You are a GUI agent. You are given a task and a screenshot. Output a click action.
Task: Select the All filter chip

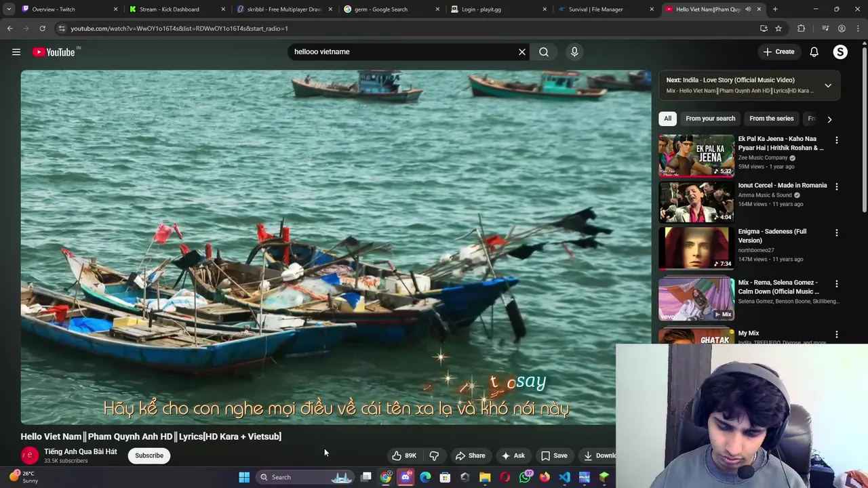667,119
